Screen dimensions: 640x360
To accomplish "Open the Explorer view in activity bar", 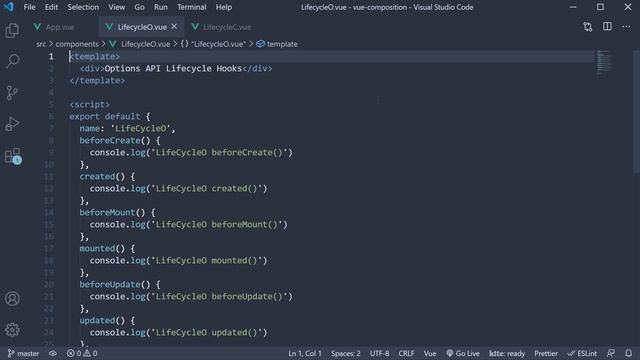I will tap(12, 31).
